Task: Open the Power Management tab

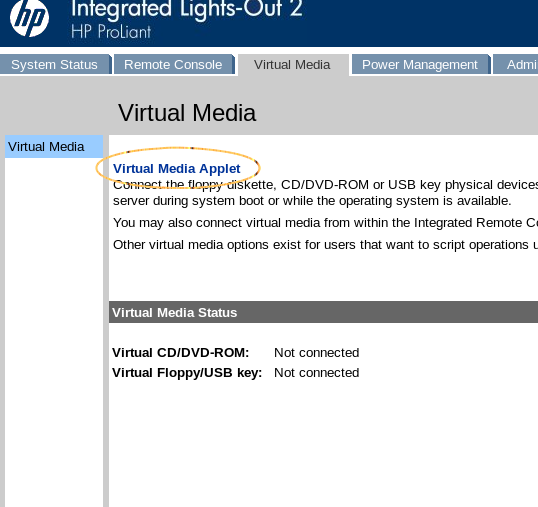Action: coord(420,64)
